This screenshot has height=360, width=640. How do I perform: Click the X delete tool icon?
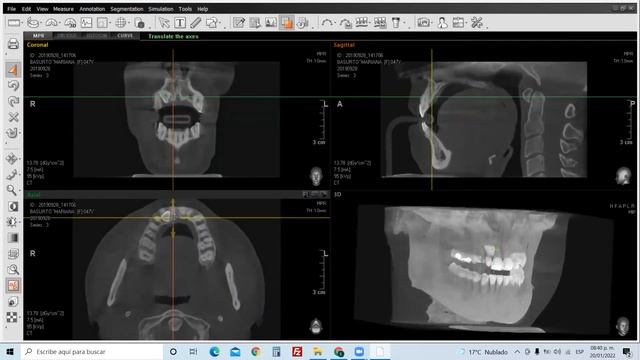[13, 117]
